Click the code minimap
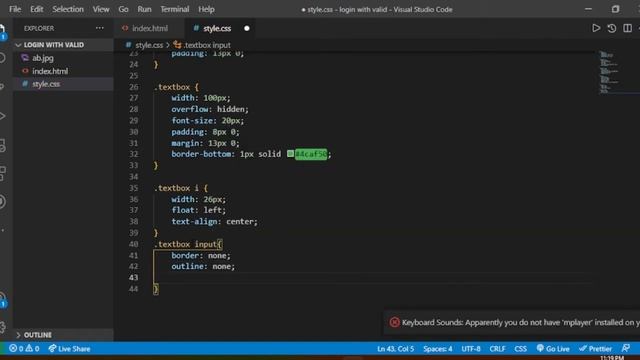The image size is (640, 360). 608,73
